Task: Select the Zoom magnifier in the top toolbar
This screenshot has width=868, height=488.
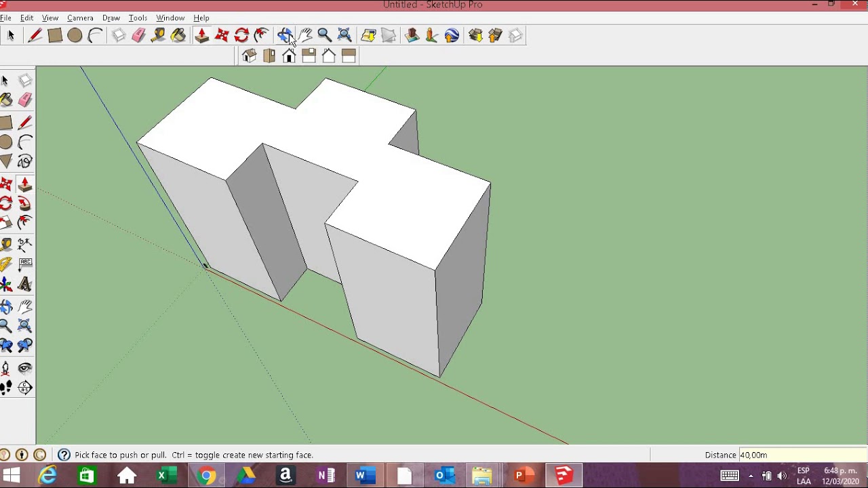Action: click(x=324, y=35)
